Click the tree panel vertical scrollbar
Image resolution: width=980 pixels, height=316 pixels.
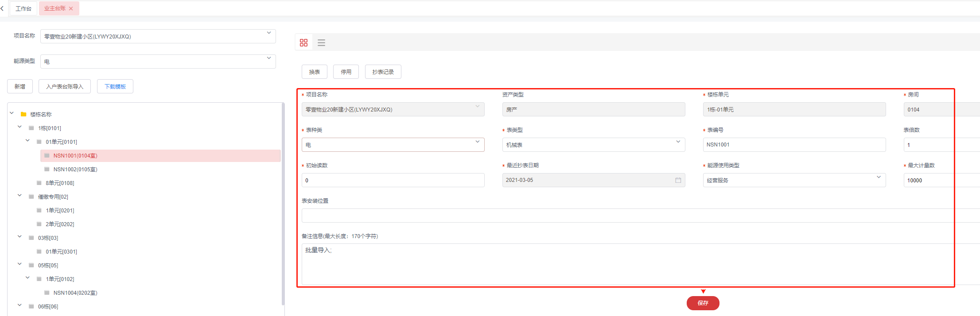[283, 204]
